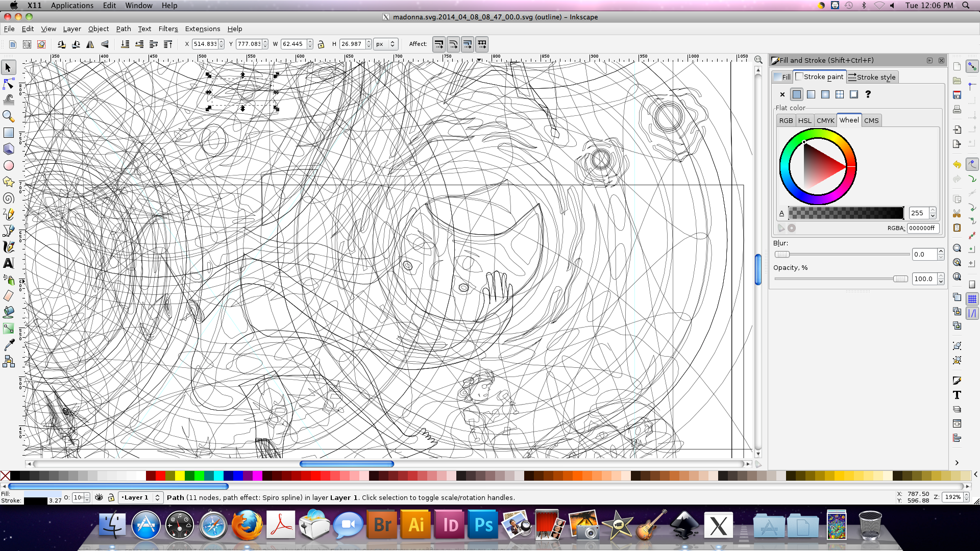Screen dimensions: 980x551
Task: Open the Extensions menu
Action: (203, 29)
